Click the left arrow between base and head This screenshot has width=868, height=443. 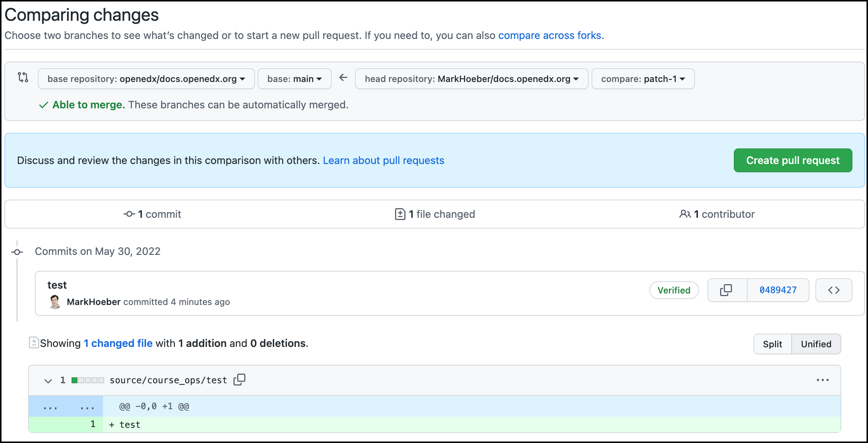click(x=343, y=78)
